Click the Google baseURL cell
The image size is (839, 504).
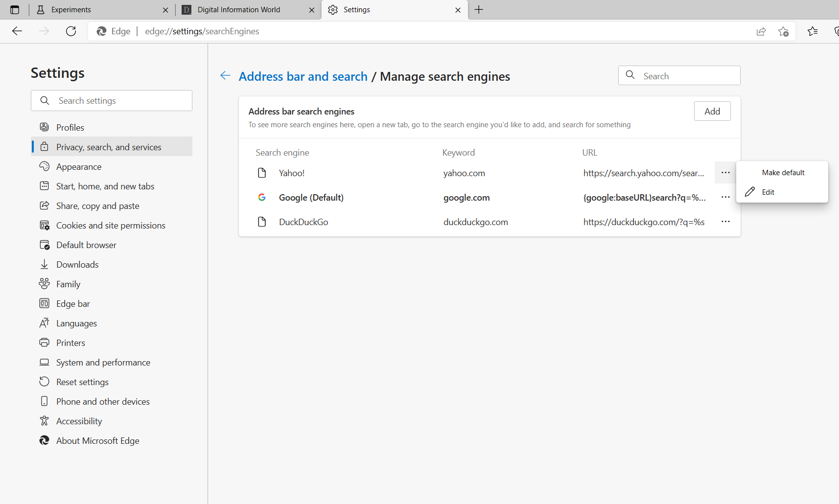(645, 197)
